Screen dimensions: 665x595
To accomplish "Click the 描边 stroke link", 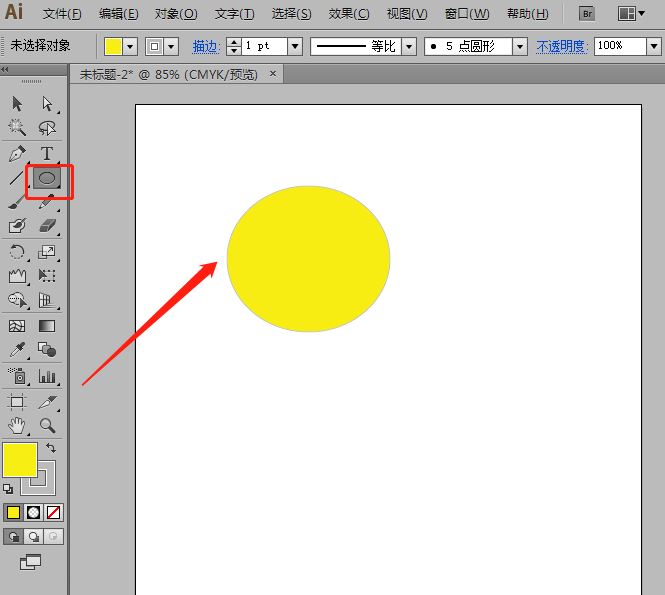I will [x=205, y=47].
